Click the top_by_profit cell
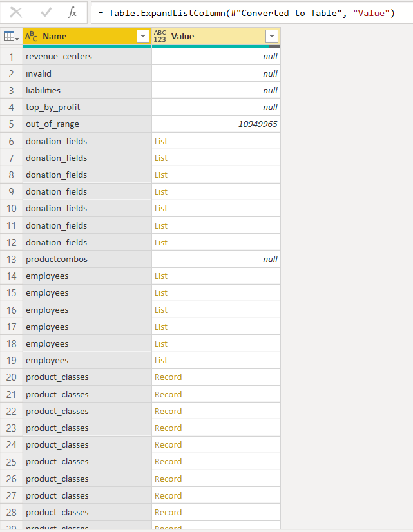 coord(87,107)
